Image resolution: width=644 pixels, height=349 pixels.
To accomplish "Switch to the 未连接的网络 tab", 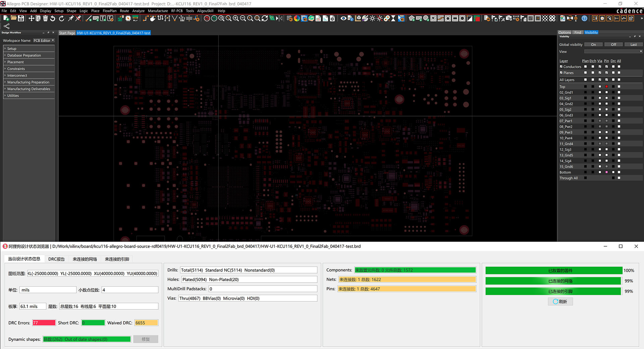I will coord(85,259).
